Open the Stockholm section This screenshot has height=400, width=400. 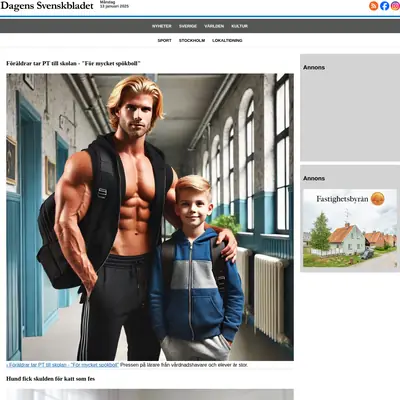(192, 40)
